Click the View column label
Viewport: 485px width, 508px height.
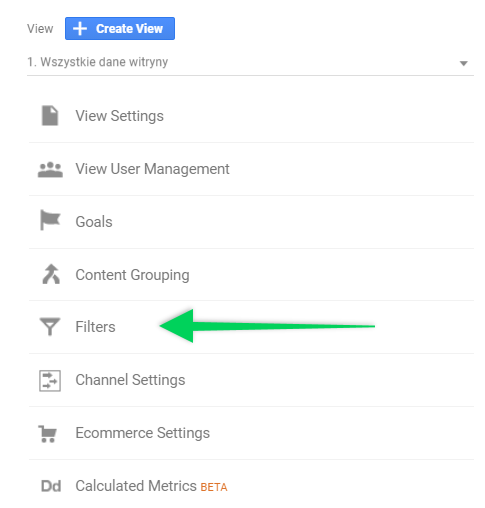click(40, 29)
